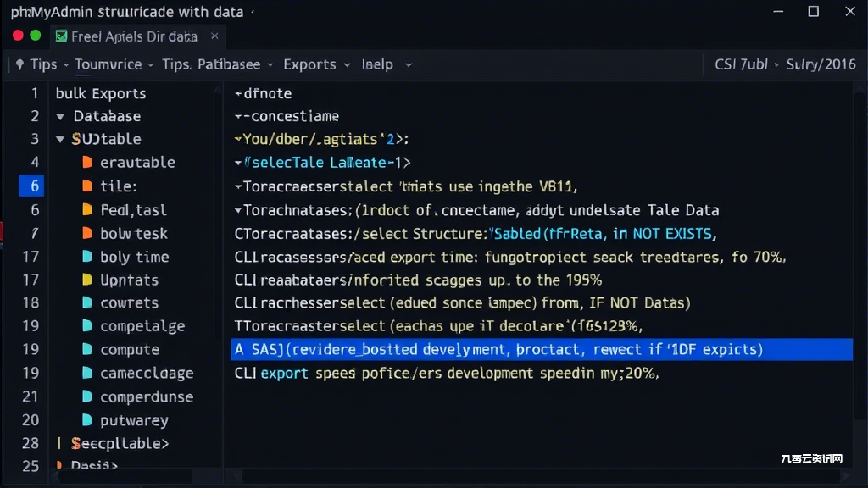Collapse the SUJtable tree node

[x=60, y=140]
